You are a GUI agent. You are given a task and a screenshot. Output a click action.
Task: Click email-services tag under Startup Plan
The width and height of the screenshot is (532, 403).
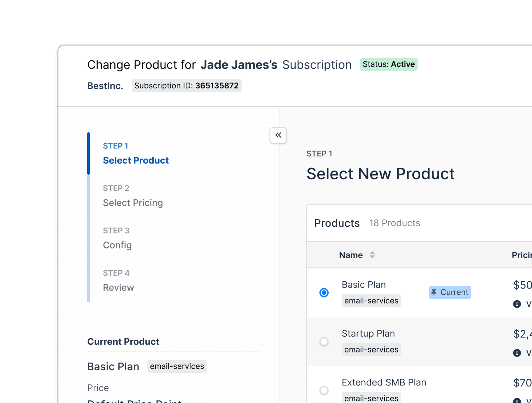coord(371,350)
